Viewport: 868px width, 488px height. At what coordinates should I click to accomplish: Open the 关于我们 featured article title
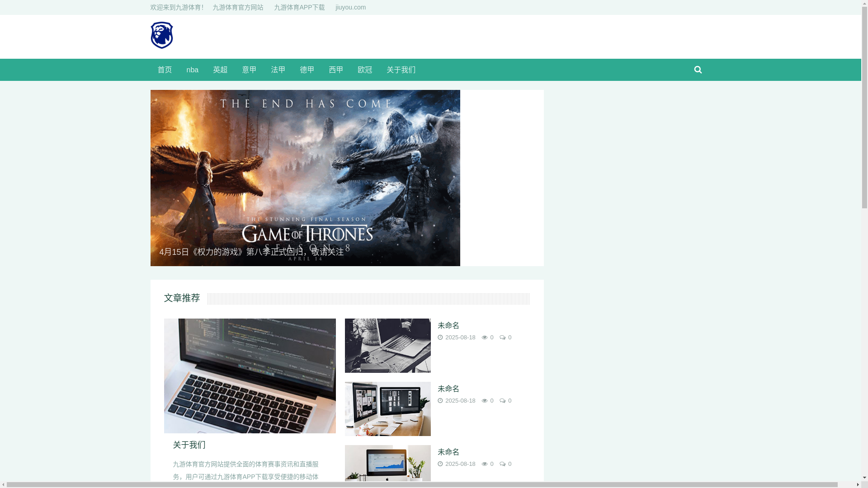click(x=189, y=445)
